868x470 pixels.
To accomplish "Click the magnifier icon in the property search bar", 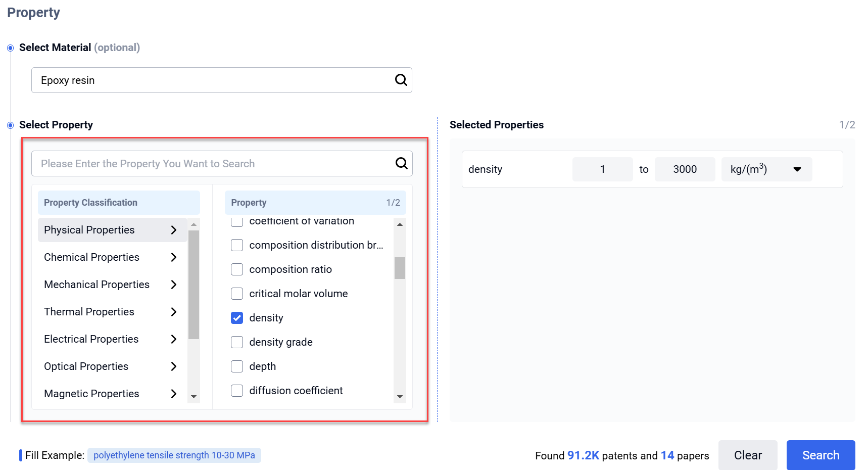I will coord(401,163).
